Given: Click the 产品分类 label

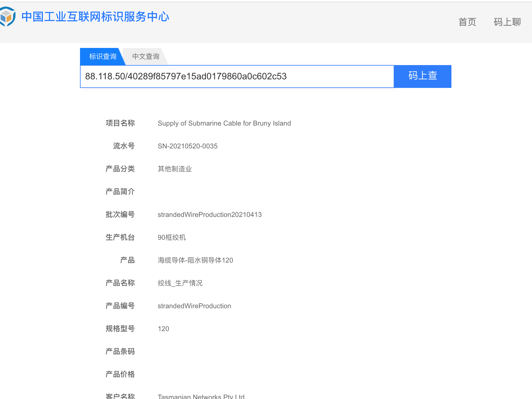Looking at the screenshot, I should pos(120,169).
